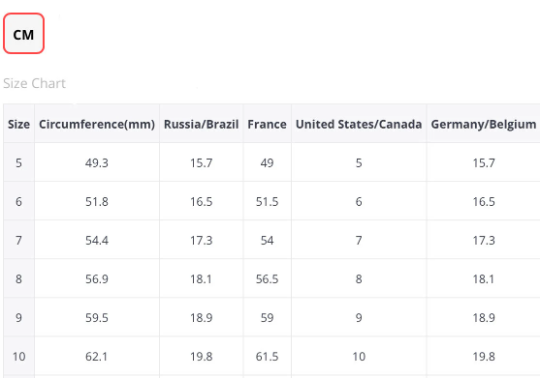Viewport: 540px width, 378px height.
Task: Select size 7 row label
Action: tap(19, 240)
